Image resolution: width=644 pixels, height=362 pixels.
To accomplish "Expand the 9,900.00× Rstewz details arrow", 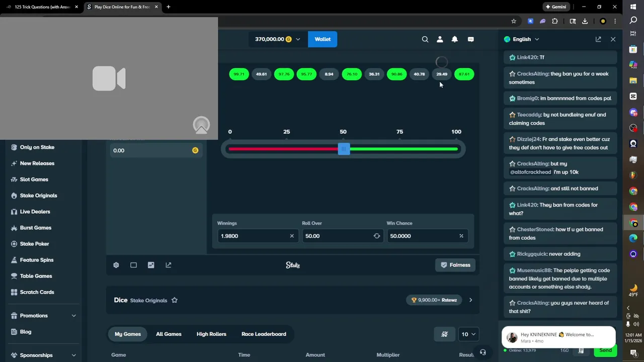I will 470,300.
